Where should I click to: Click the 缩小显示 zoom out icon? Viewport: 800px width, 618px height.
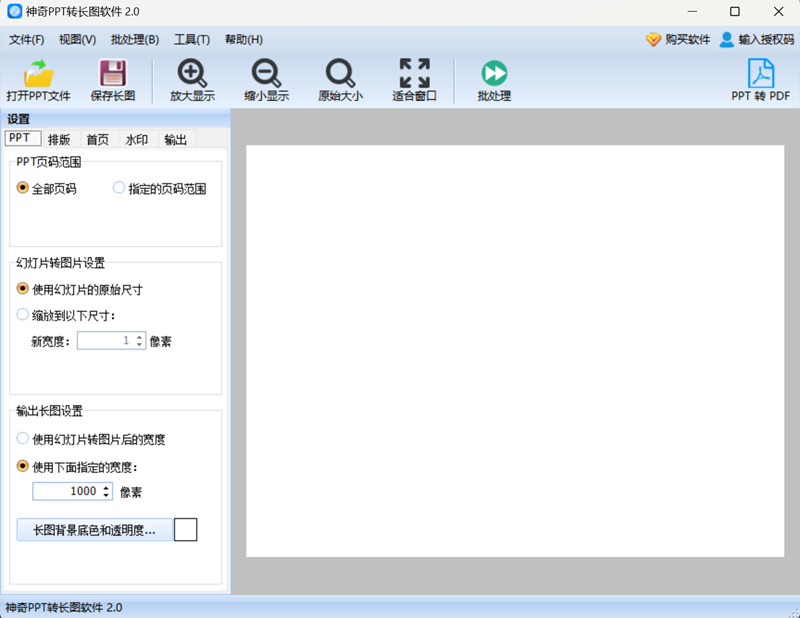pyautogui.click(x=266, y=73)
